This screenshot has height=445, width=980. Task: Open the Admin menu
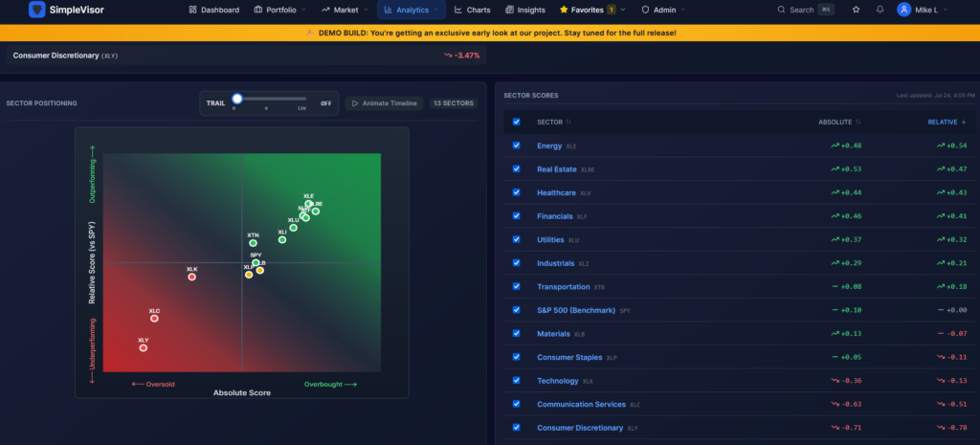(664, 10)
